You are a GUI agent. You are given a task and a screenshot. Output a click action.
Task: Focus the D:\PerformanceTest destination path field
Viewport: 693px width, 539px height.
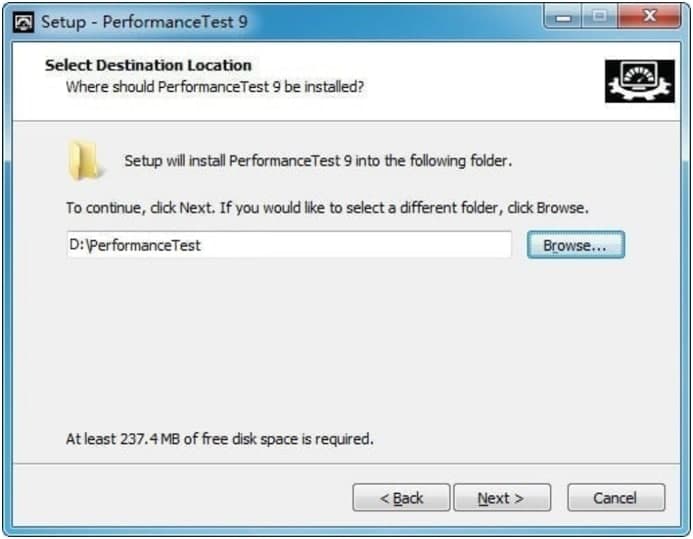[288, 245]
